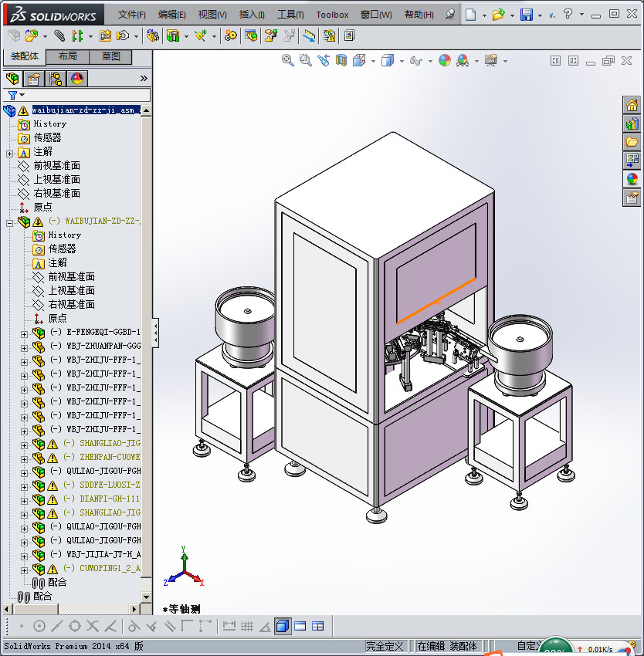This screenshot has width=644, height=656.
Task: Toggle the 3D view cube button in bottom toolbar
Action: [x=283, y=626]
